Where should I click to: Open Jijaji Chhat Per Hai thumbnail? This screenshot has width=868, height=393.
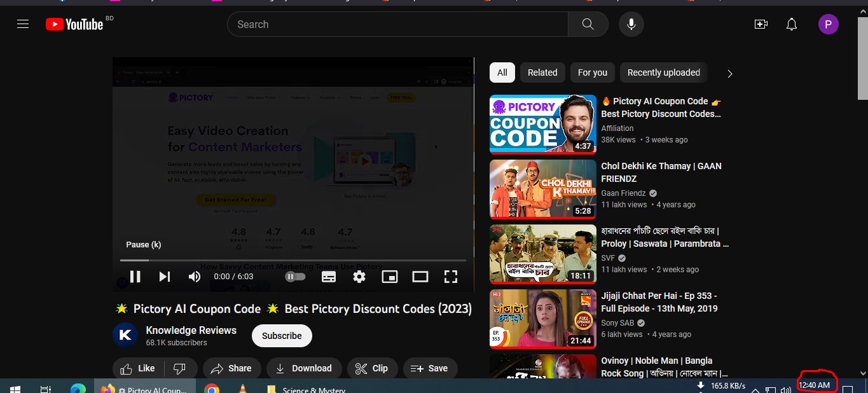[543, 319]
